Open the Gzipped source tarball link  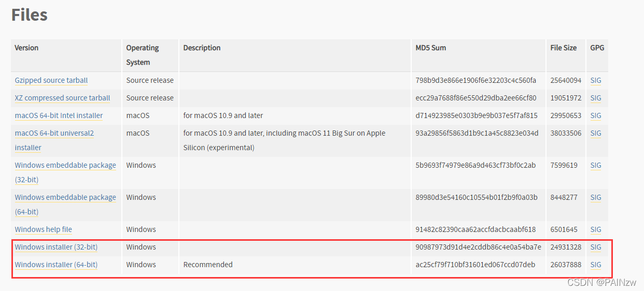coord(51,80)
